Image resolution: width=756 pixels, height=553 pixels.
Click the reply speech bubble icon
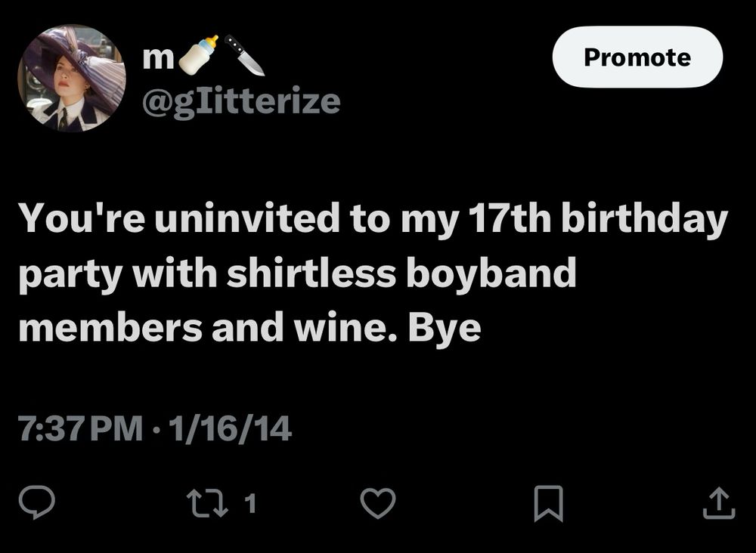click(37, 503)
